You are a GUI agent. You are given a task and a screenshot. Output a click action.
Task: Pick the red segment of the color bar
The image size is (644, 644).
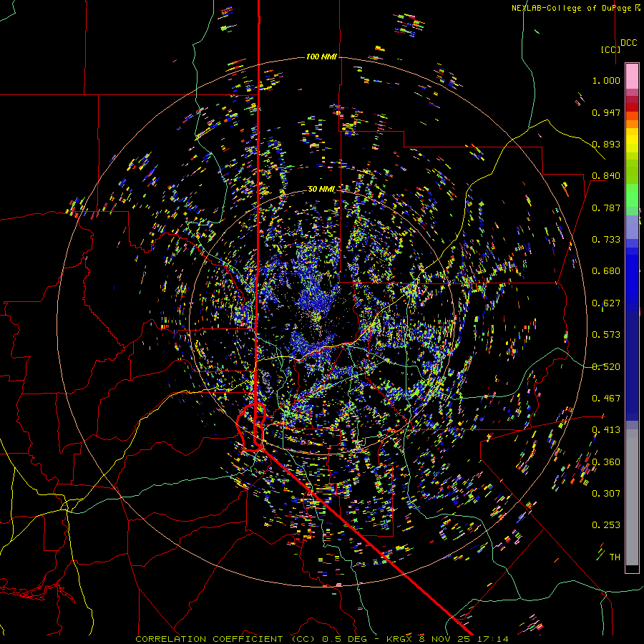(x=632, y=107)
